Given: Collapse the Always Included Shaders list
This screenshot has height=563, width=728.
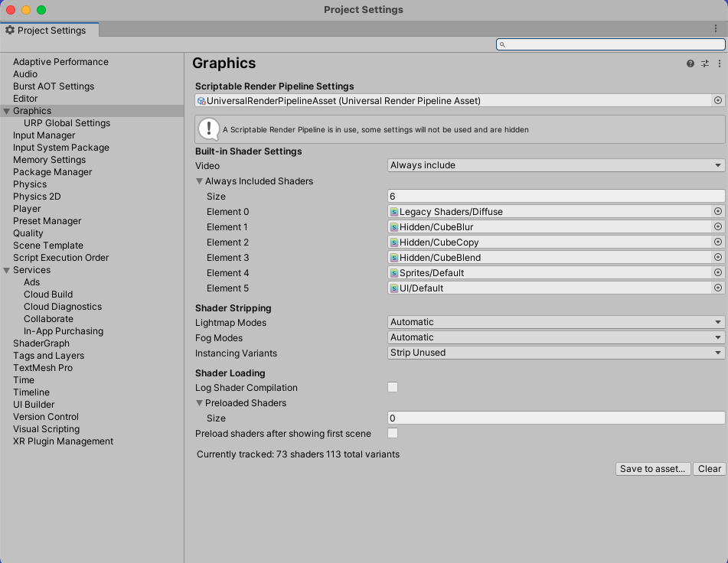Looking at the screenshot, I should [x=200, y=181].
